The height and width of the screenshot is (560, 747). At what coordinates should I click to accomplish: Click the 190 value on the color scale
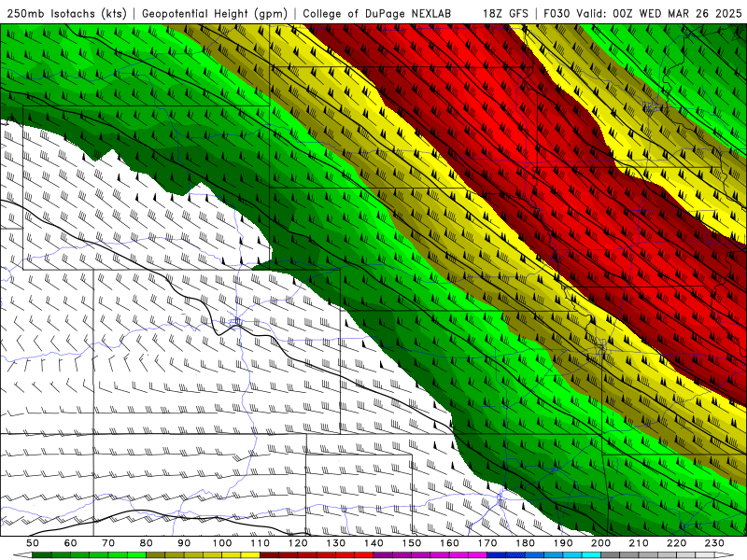[x=563, y=543]
